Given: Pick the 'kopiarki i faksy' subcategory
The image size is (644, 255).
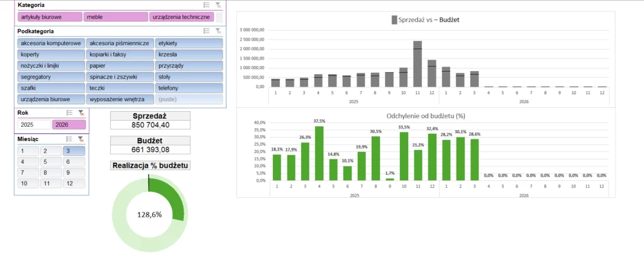Looking at the screenshot, I should tap(119, 55).
